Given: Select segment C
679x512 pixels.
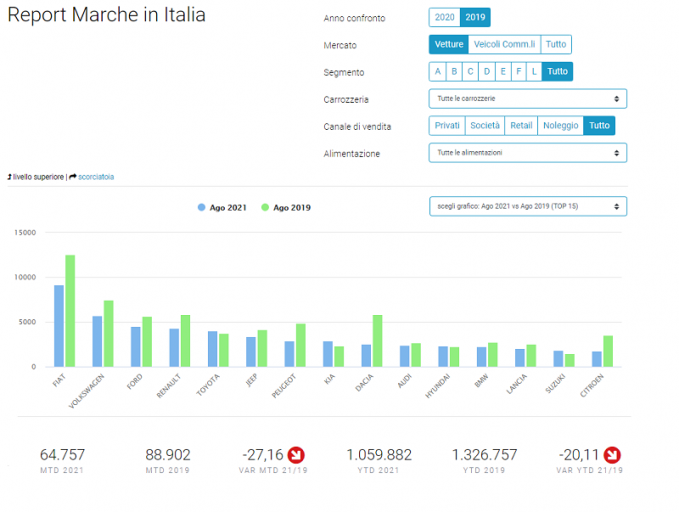Looking at the screenshot, I should pos(470,71).
